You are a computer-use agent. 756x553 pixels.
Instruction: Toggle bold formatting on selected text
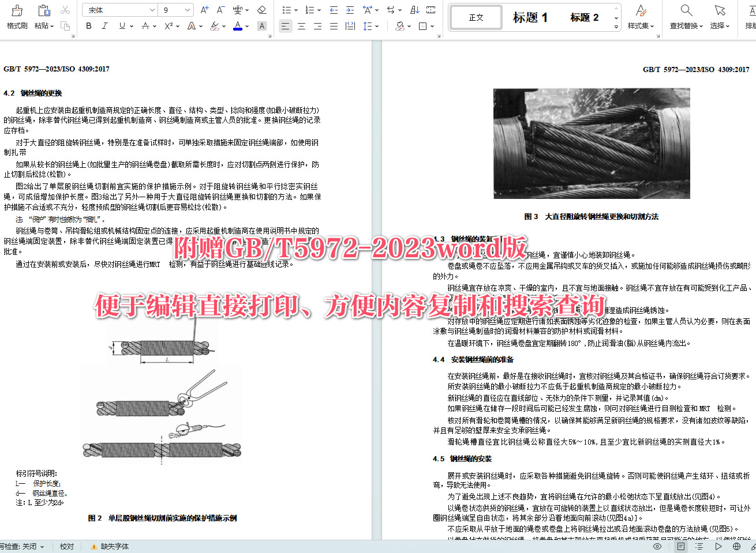click(88, 26)
